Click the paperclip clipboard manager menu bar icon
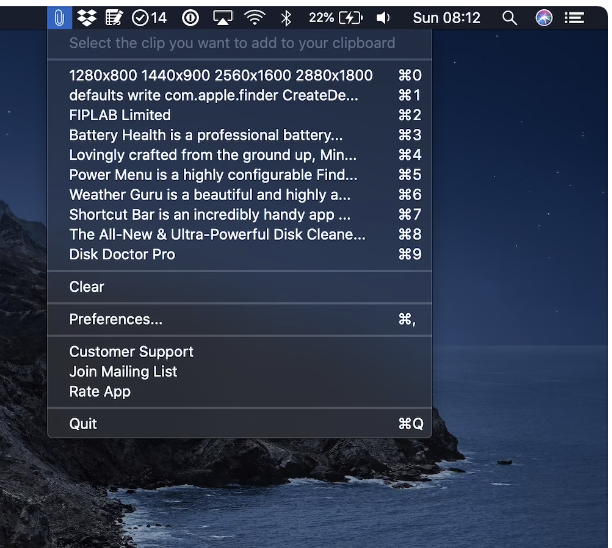 (x=59, y=18)
